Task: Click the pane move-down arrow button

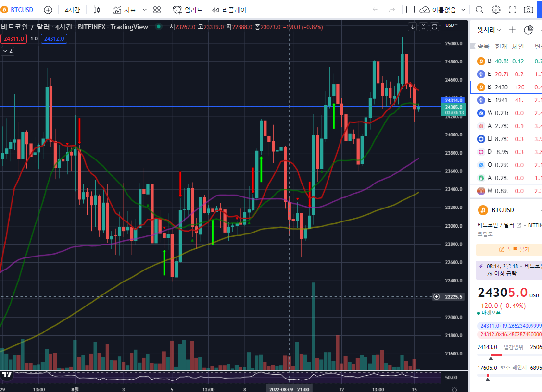Action: pos(412,27)
